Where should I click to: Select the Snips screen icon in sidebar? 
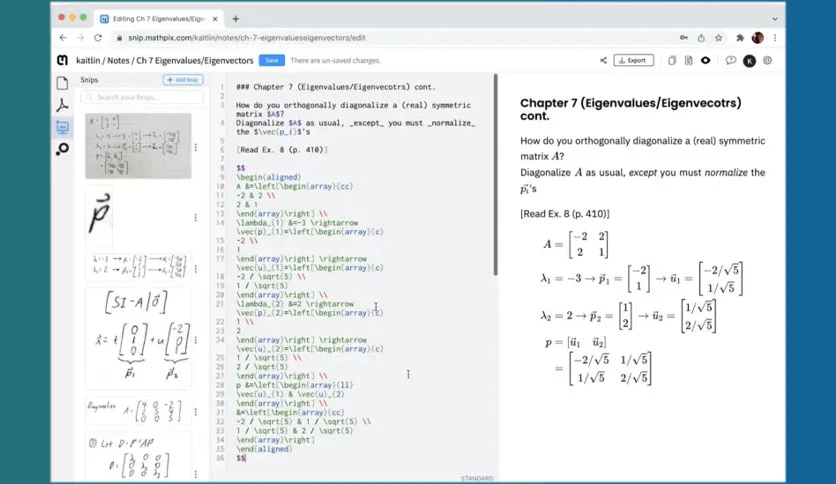[62, 127]
